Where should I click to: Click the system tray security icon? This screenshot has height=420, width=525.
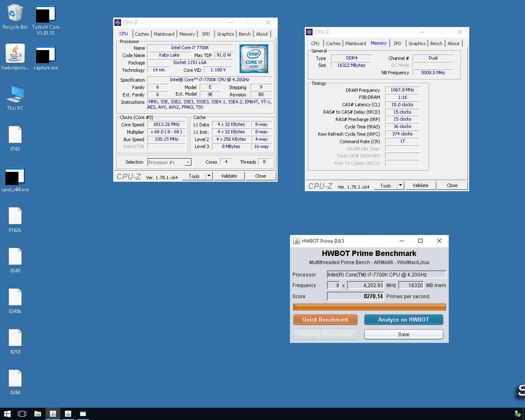click(x=518, y=414)
